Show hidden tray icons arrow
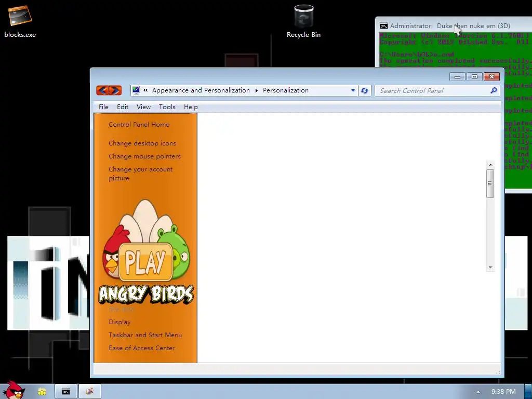The image size is (532, 399). click(478, 392)
